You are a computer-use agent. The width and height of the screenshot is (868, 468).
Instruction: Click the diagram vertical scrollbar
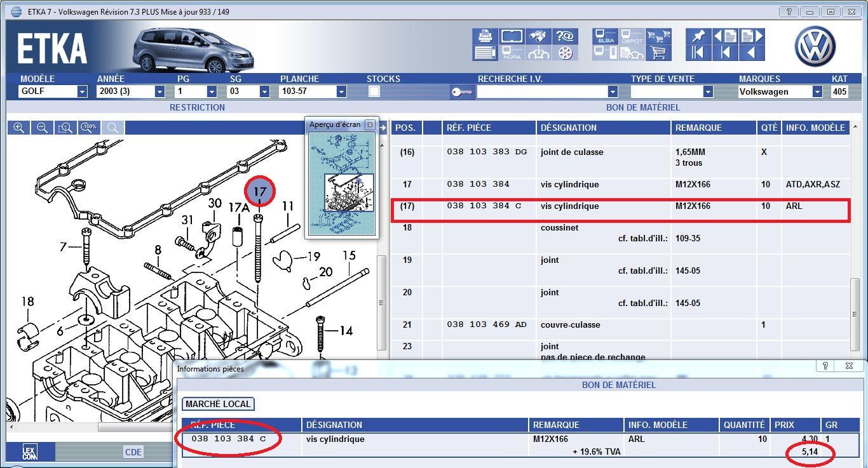tap(381, 302)
